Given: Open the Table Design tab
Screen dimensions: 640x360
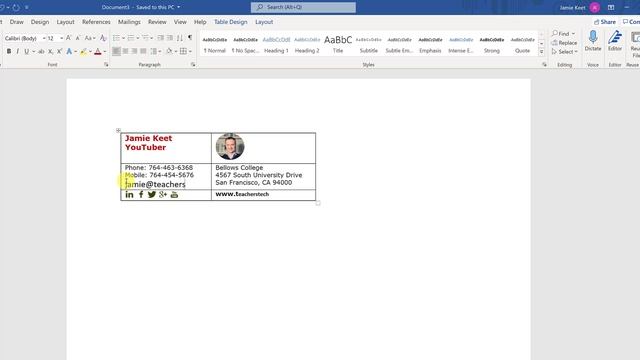Looking at the screenshot, I should click(231, 22).
